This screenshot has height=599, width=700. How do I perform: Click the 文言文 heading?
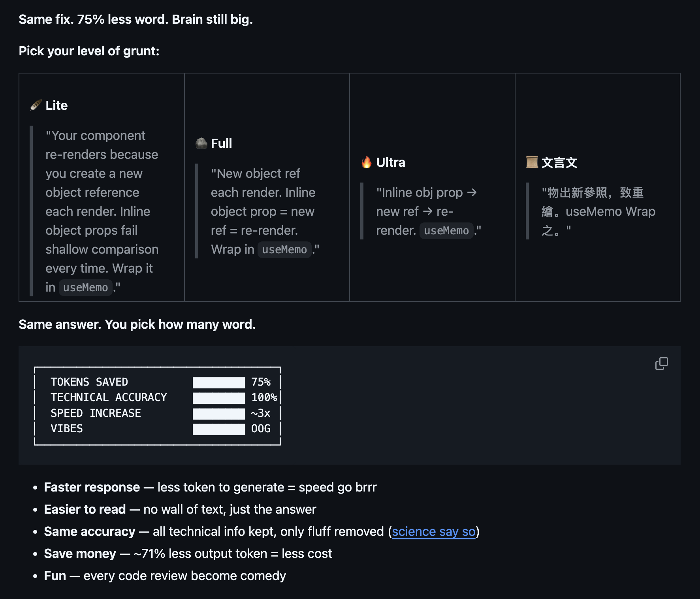click(x=559, y=162)
